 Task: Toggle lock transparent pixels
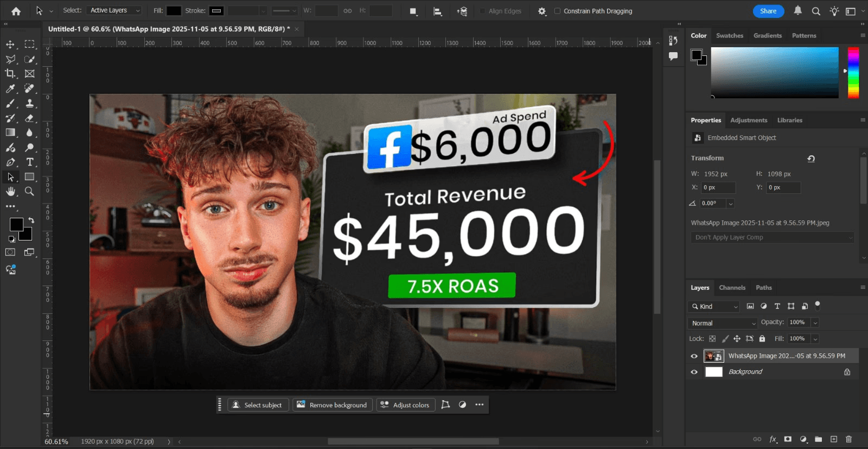click(x=712, y=339)
